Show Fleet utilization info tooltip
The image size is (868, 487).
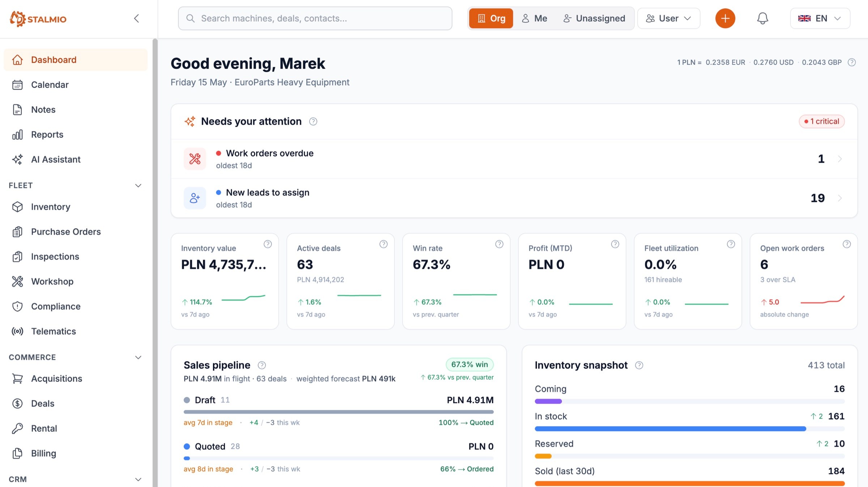[x=731, y=244]
